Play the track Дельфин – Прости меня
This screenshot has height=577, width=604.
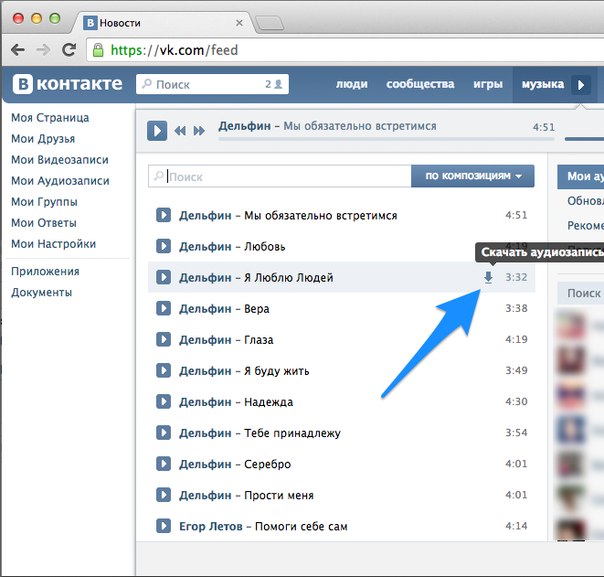(x=163, y=495)
